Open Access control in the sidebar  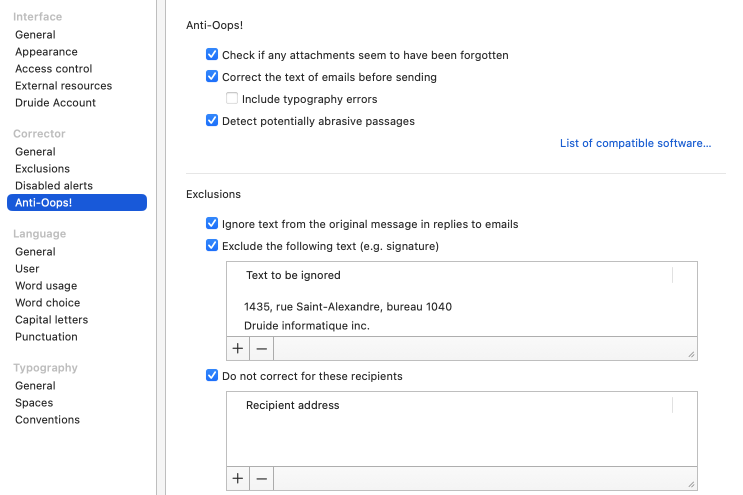53,69
